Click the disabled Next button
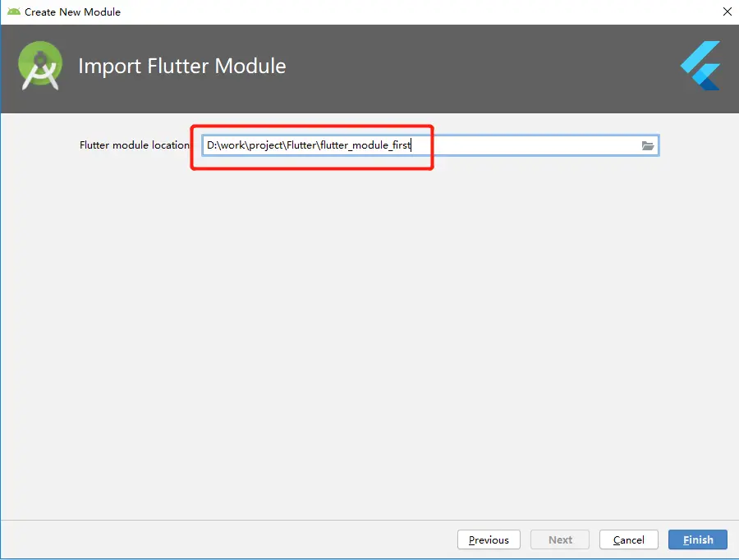This screenshot has width=739, height=560. coord(560,539)
